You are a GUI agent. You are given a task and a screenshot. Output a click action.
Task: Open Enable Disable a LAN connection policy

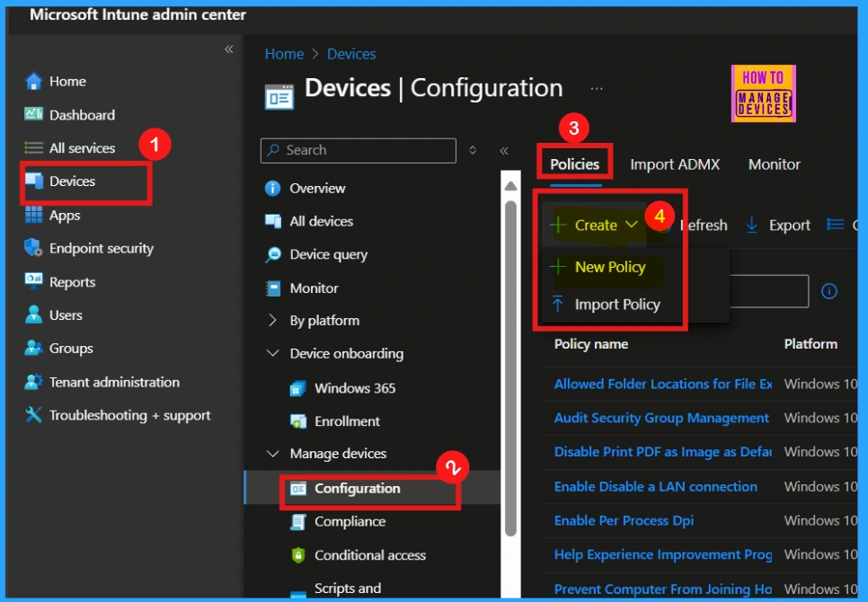pos(655,486)
